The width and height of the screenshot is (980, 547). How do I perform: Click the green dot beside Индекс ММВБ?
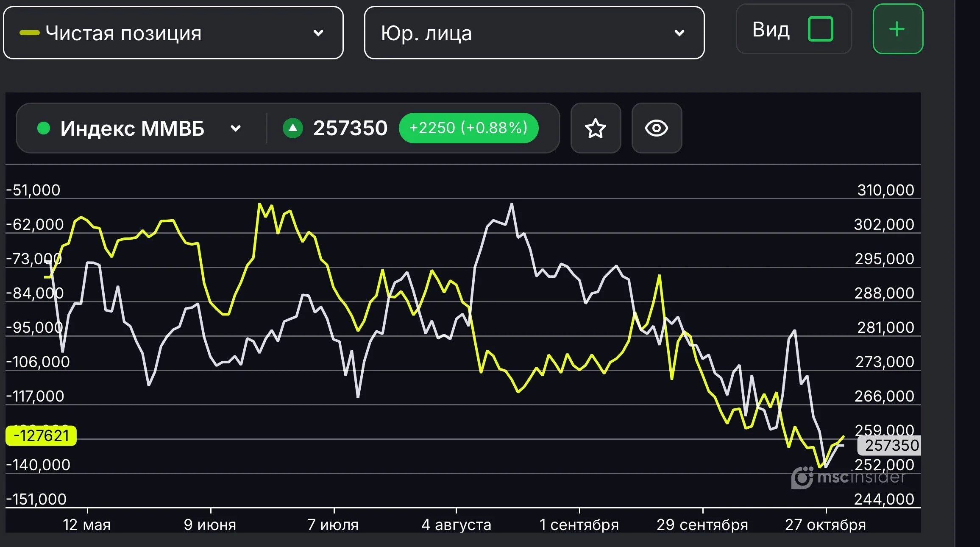click(44, 128)
